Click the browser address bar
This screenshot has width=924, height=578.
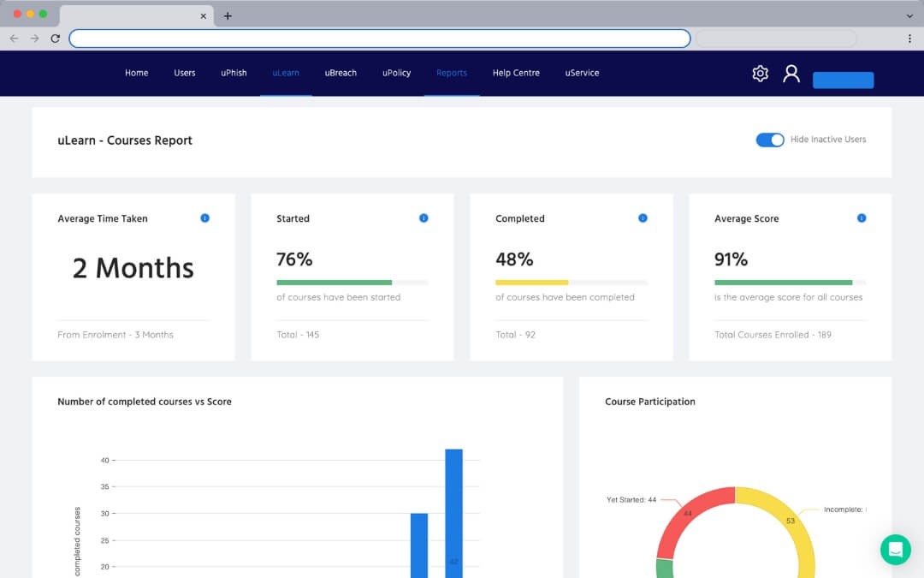pyautogui.click(x=379, y=39)
